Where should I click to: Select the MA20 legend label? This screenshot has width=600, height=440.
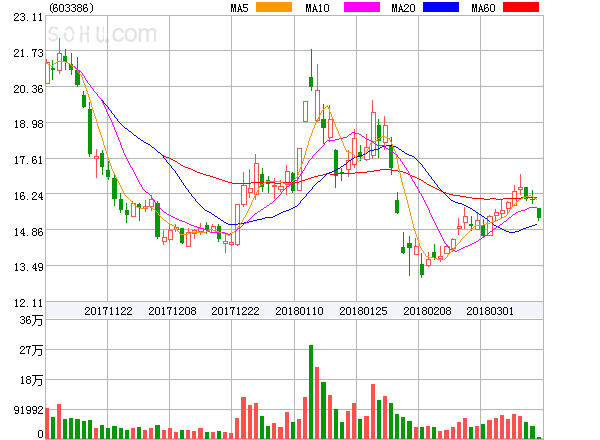403,8
